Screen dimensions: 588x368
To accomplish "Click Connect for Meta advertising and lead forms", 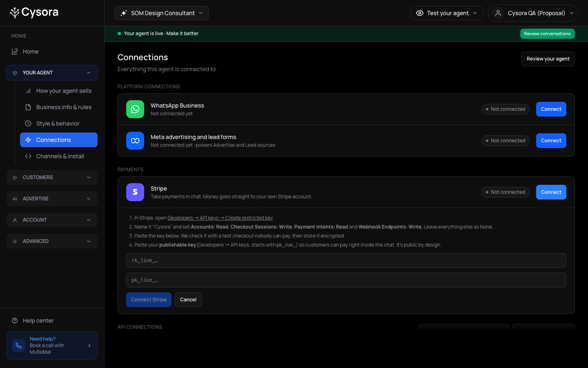I will click(551, 141).
